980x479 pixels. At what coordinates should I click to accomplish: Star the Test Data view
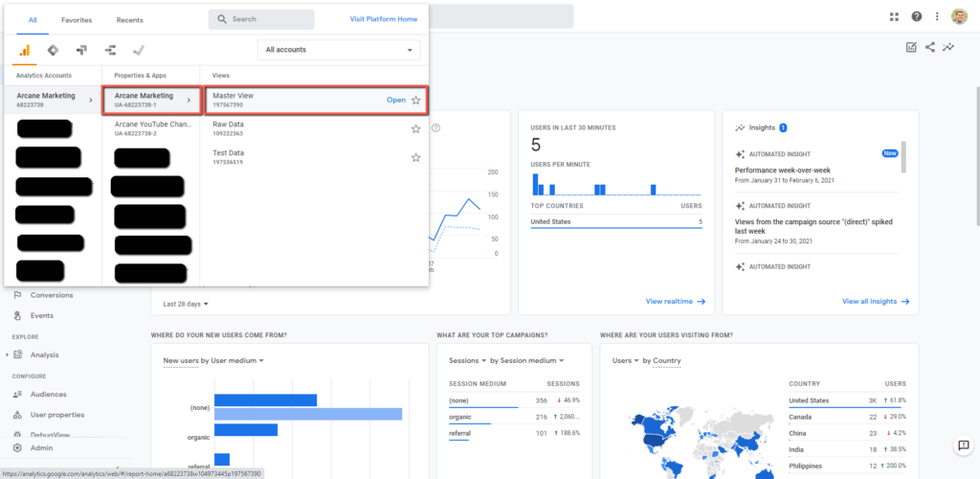[415, 157]
